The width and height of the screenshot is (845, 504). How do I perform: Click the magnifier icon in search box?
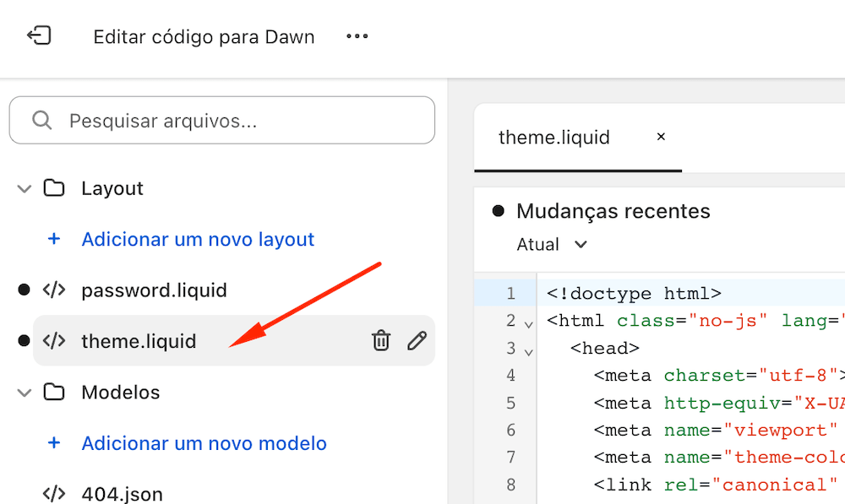tap(41, 120)
